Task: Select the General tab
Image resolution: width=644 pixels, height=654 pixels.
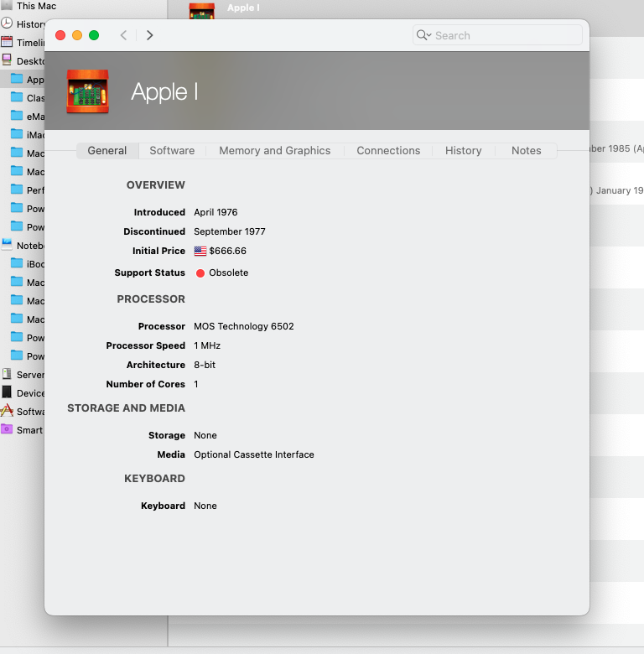Action: (107, 151)
